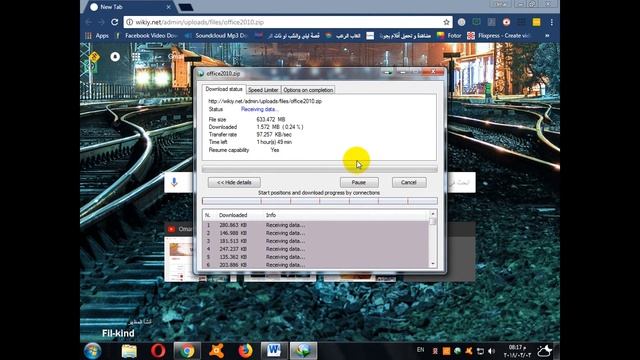This screenshot has height=360, width=640.
Task: Open the volume control in system tray
Action: (491, 351)
